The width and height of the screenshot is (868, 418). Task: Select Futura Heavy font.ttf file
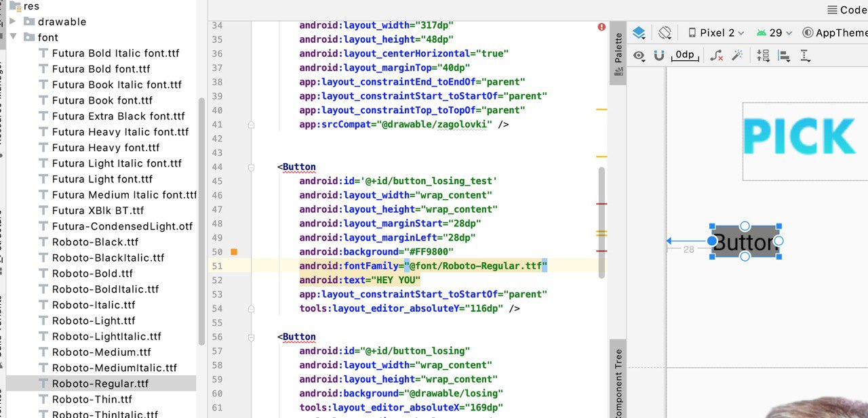(x=106, y=147)
